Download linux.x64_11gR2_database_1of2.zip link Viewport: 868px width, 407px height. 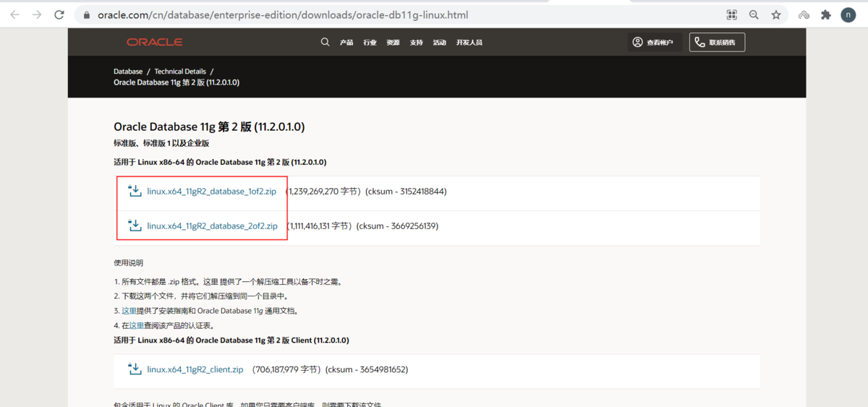(x=212, y=192)
